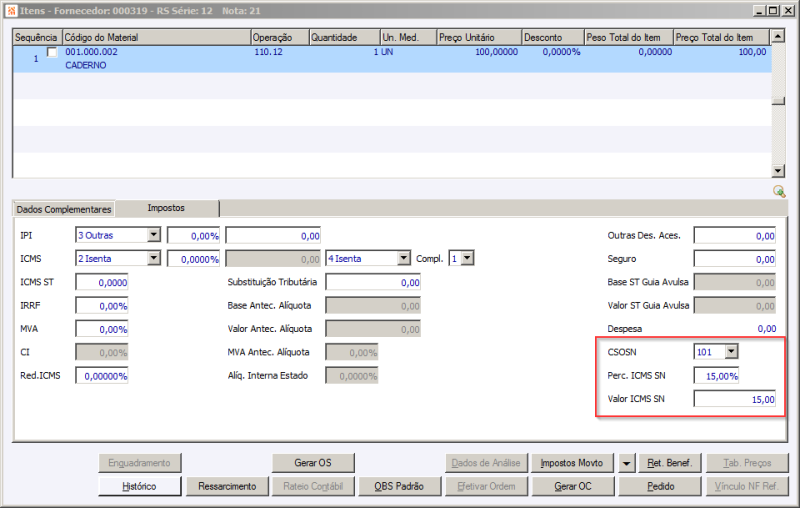Click the IPI value field
Screen dimensions: 800x508
click(273, 236)
